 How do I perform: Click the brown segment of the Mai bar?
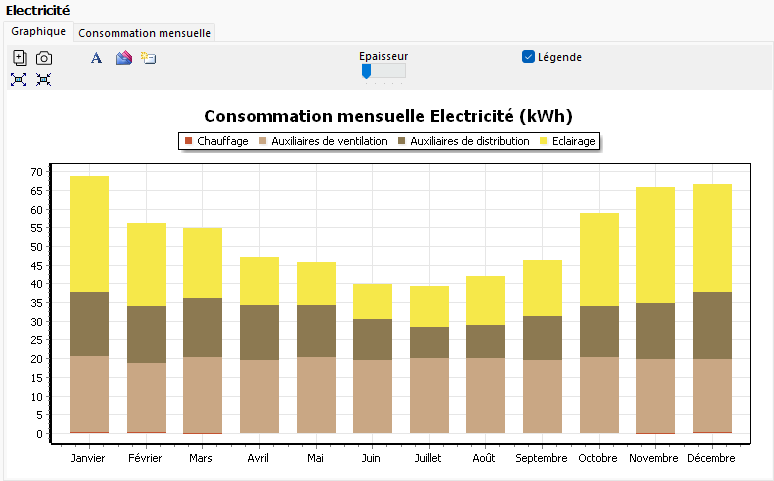tap(316, 331)
